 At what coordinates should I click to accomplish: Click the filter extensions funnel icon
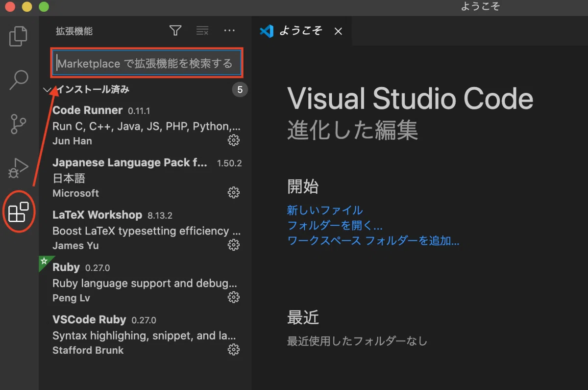[x=175, y=31]
